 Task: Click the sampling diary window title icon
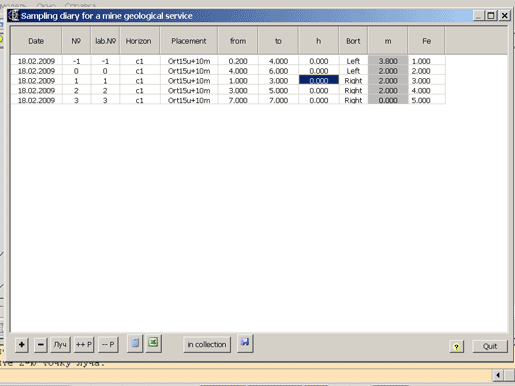tap(14, 15)
